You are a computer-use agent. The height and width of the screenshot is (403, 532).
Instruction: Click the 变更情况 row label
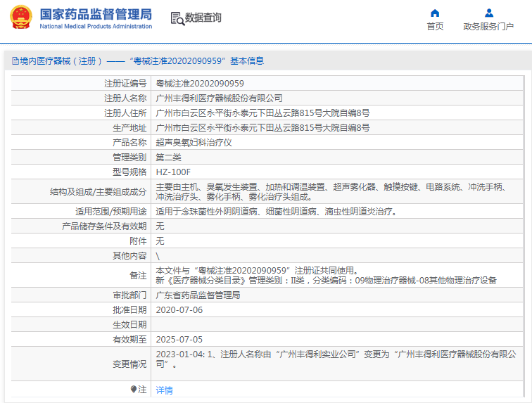(129, 364)
